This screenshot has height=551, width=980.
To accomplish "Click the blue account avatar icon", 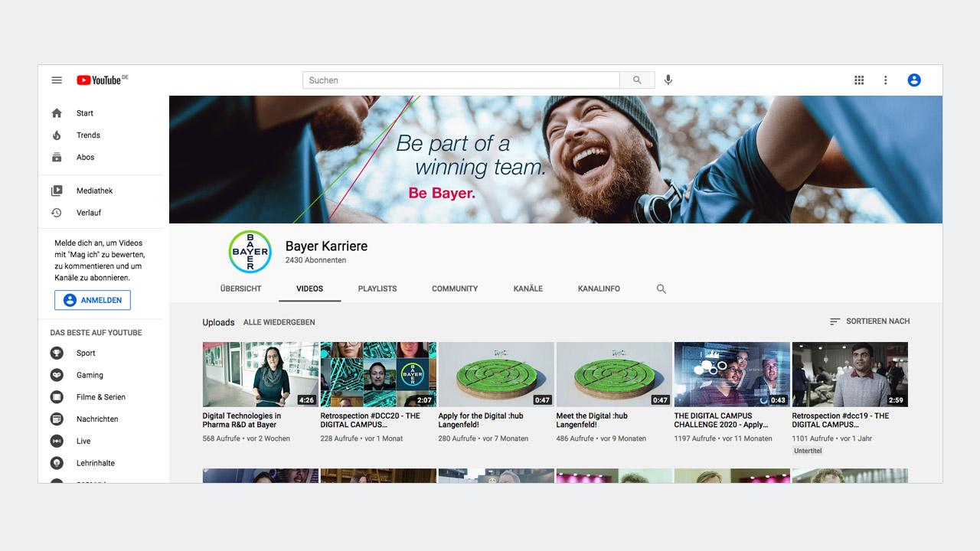I will 914,80.
